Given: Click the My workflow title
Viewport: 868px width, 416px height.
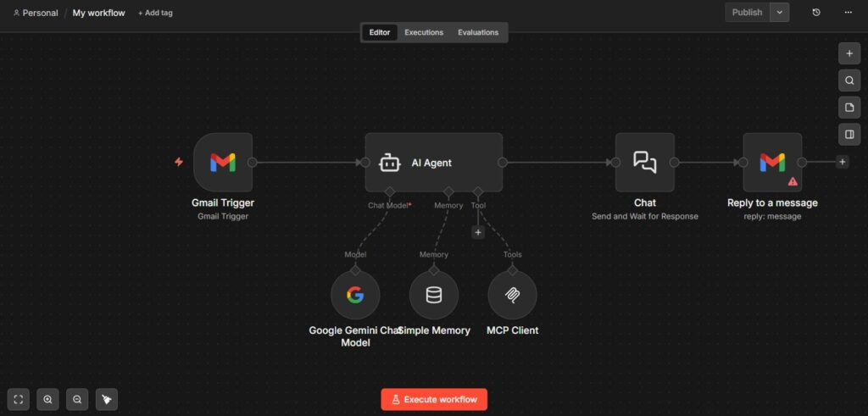Looking at the screenshot, I should (98, 13).
